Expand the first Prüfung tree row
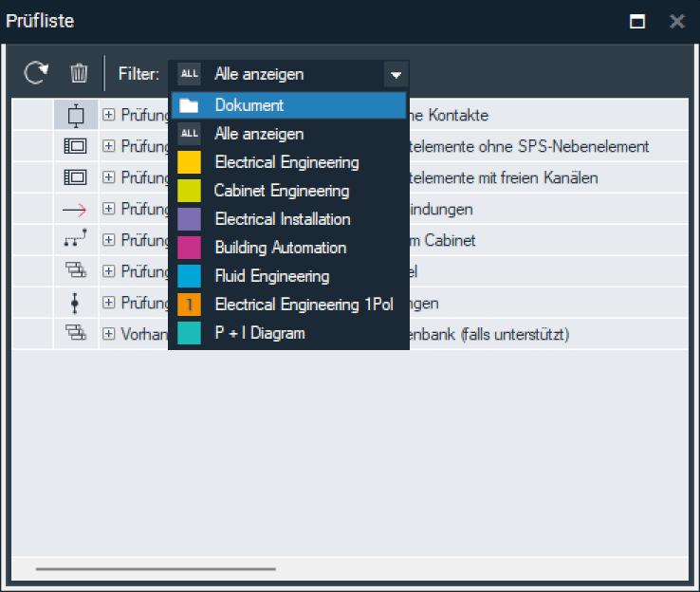 109,116
